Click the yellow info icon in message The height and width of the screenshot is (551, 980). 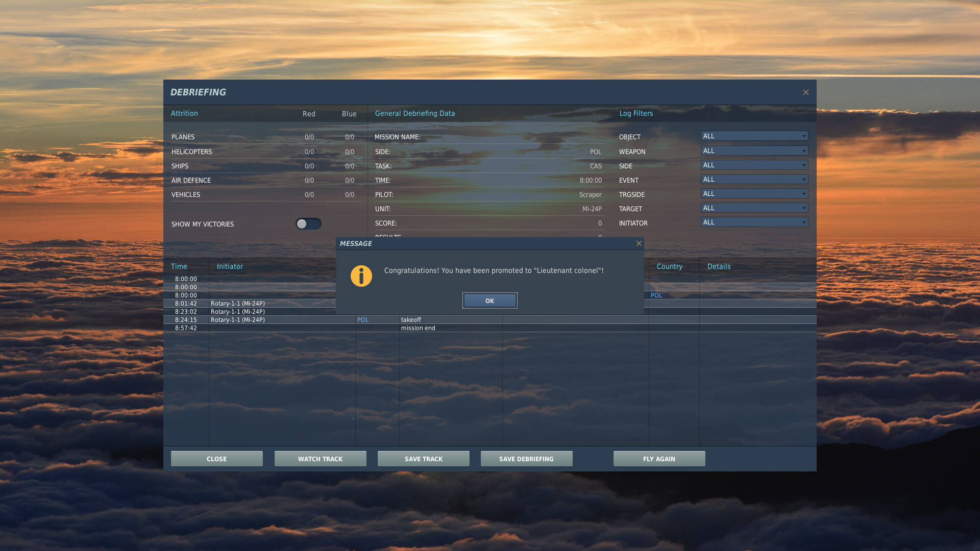[361, 276]
